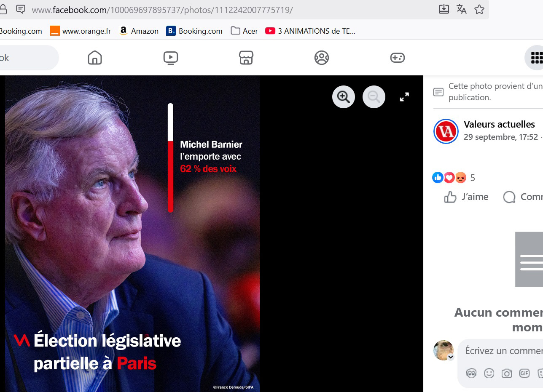543x392 pixels.
Task: Click the photo source notice text
Action: click(x=496, y=91)
